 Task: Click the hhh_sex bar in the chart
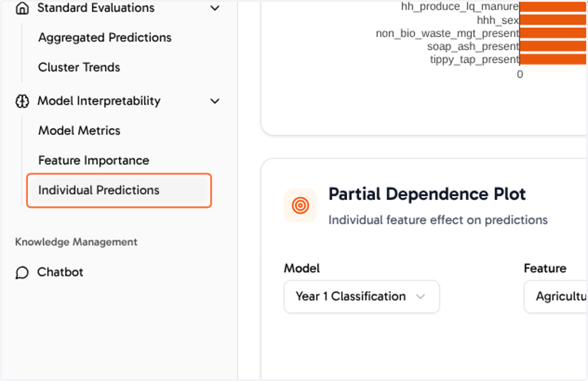pos(554,20)
